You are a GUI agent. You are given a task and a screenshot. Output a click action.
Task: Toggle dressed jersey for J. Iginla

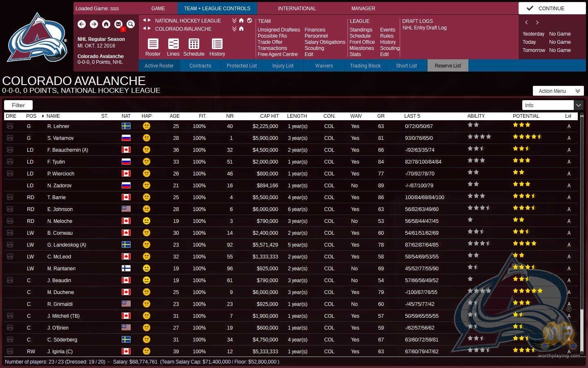coord(10,351)
